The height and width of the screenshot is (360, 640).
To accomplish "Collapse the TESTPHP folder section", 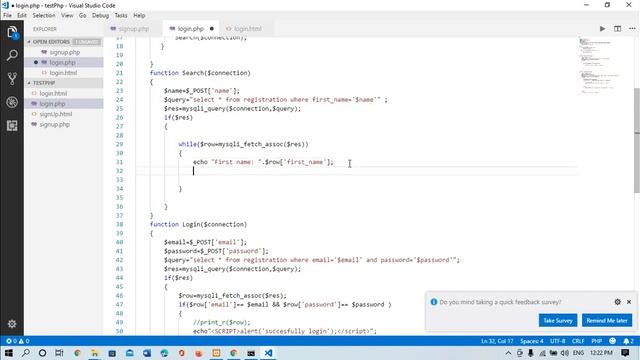I will coord(44,83).
